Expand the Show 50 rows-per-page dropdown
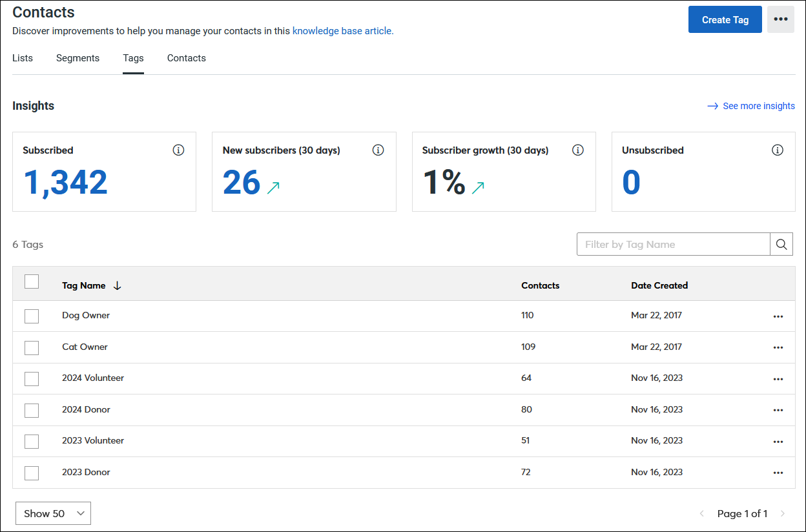The height and width of the screenshot is (532, 806). click(x=53, y=513)
